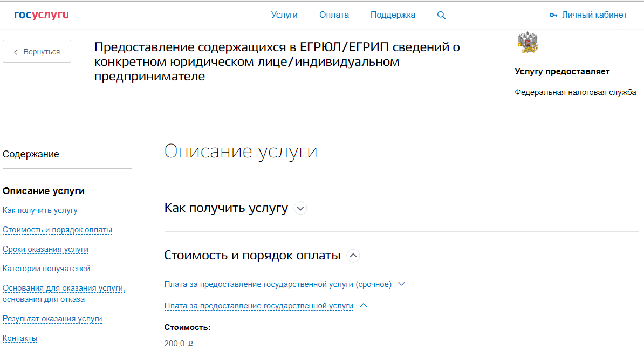Image resolution: width=644 pixels, height=357 pixels.
Task: Select Стоимость и порядок оплаты sidebar link
Action: [57, 230]
